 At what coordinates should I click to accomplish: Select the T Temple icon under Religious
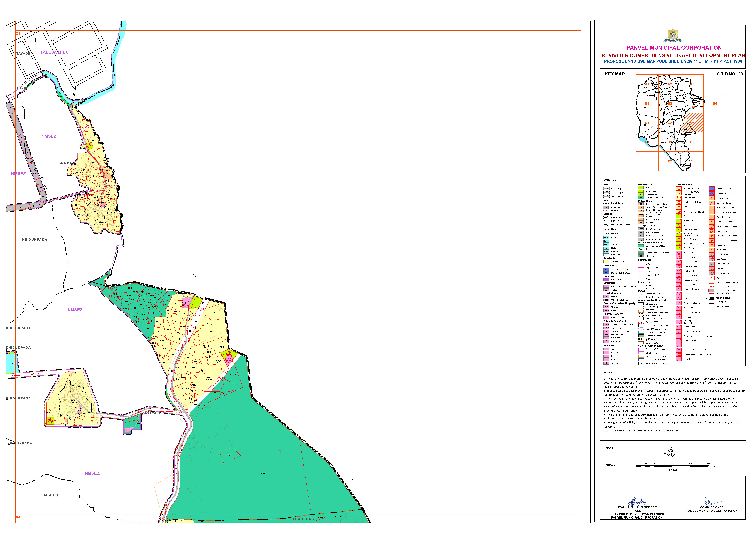pyautogui.click(x=606, y=349)
